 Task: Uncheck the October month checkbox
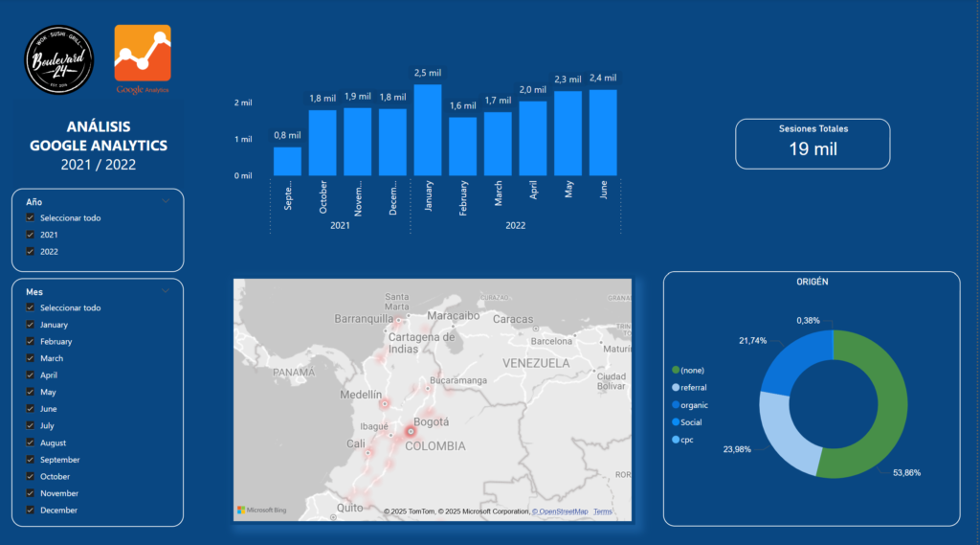point(30,476)
